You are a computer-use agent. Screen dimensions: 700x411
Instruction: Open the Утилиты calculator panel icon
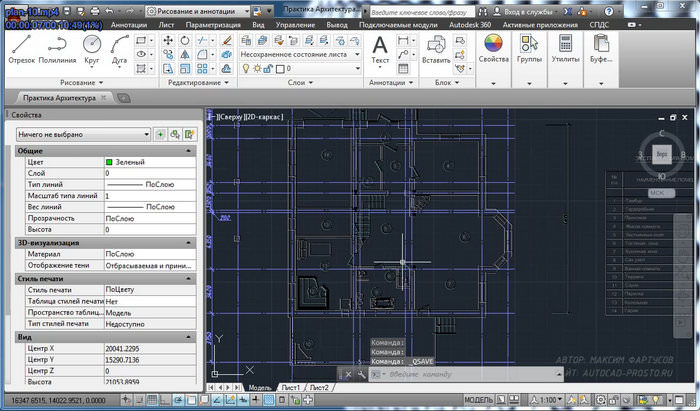[565, 45]
